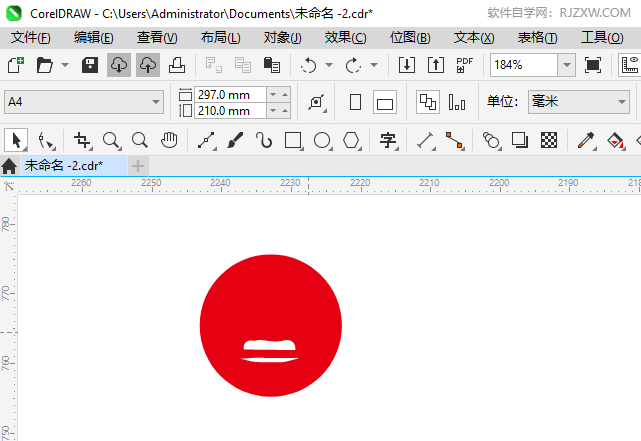The image size is (641, 441).
Task: Select the Zoom magnifier tool
Action: tap(111, 141)
